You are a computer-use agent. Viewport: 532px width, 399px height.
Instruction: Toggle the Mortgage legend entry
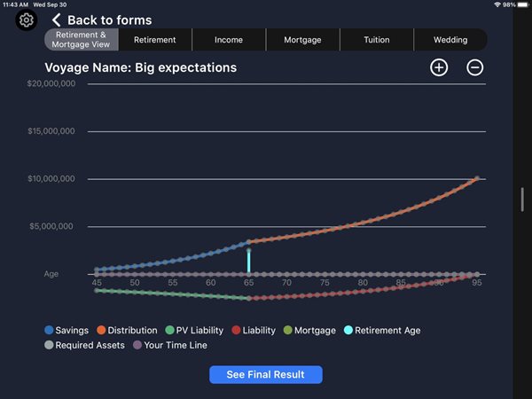[x=309, y=331]
